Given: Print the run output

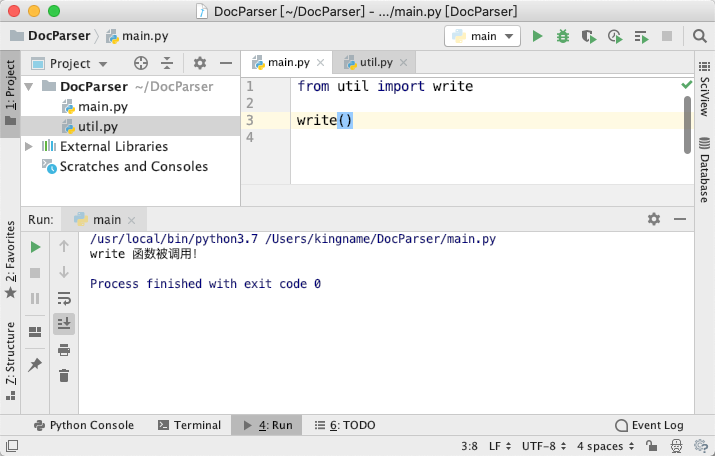Looking at the screenshot, I should 64,350.
